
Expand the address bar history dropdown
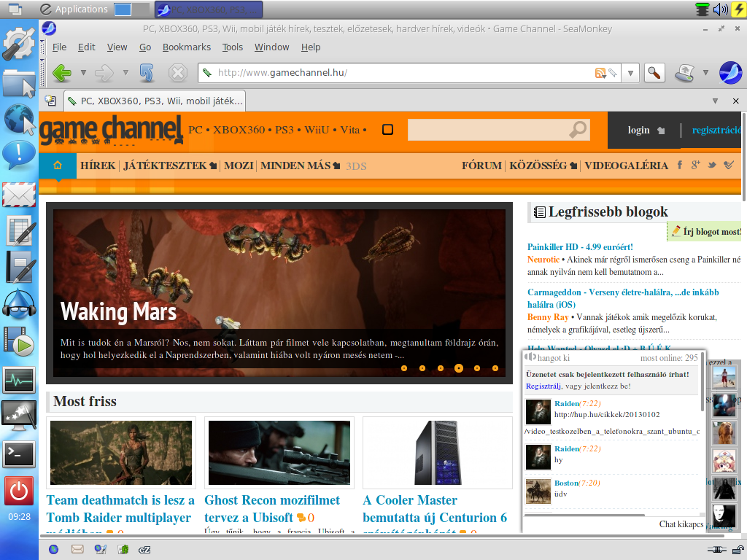tap(630, 74)
